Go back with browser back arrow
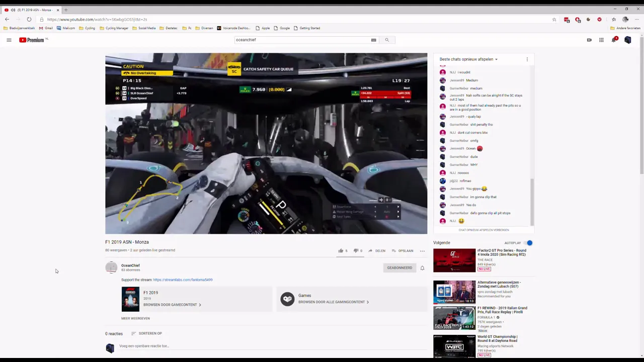Image resolution: width=644 pixels, height=362 pixels. (7, 19)
